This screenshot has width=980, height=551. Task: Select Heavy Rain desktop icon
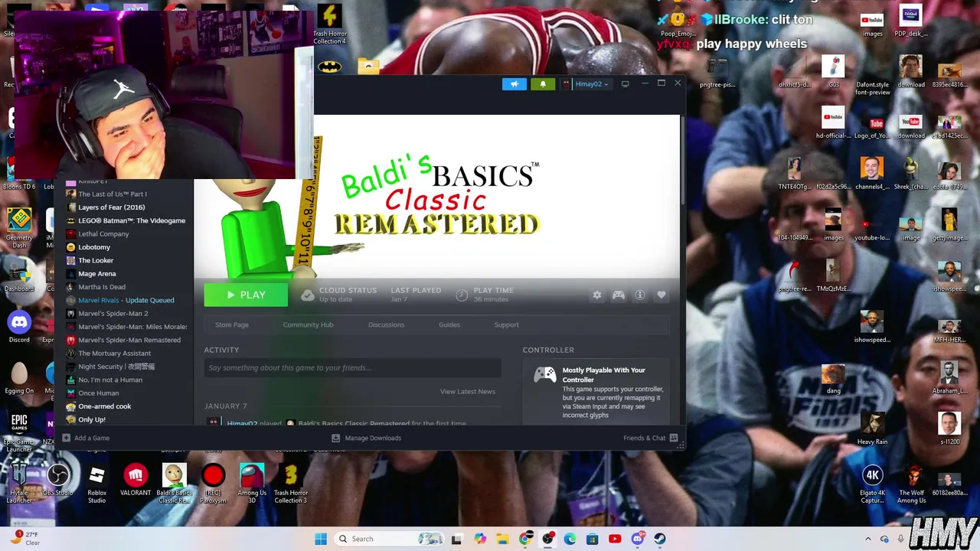[872, 429]
